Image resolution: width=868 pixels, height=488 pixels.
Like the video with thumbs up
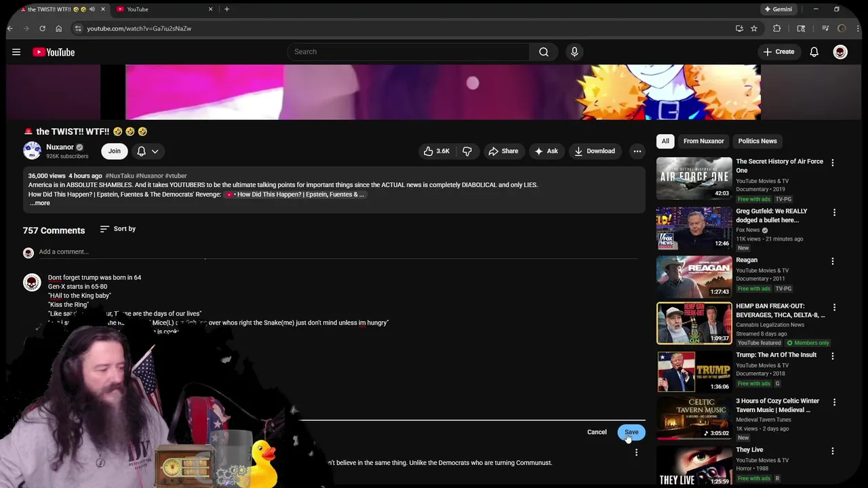pyautogui.click(x=436, y=151)
